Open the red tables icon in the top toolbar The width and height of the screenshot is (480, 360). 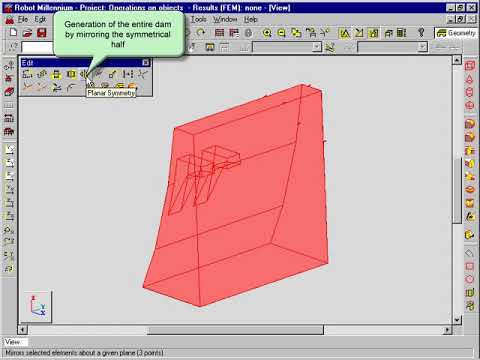click(219, 33)
